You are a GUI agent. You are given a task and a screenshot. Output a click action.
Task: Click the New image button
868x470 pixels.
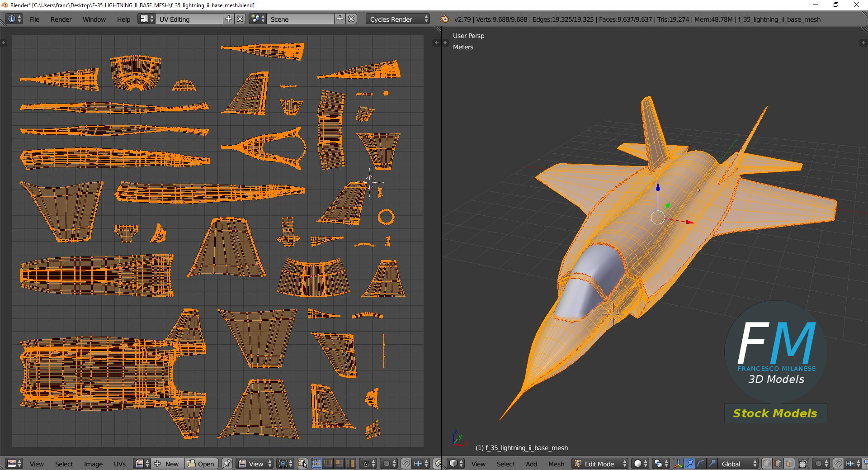tap(168, 464)
